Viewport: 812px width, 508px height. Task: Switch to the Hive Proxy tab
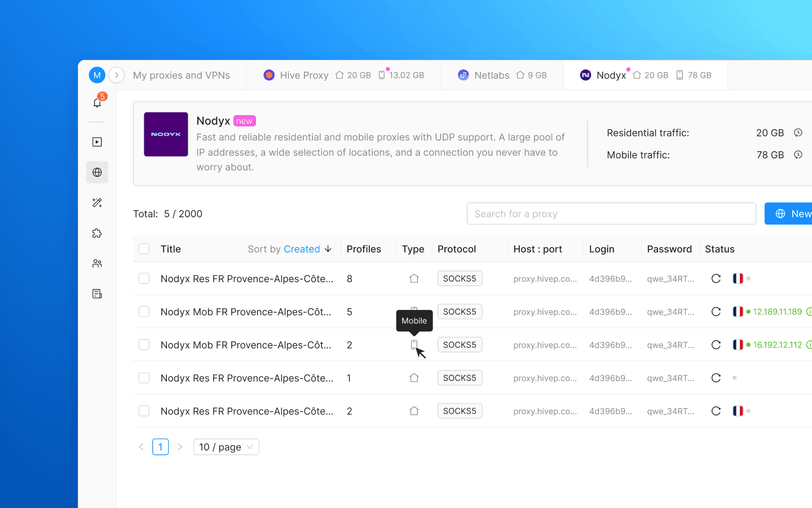(344, 75)
